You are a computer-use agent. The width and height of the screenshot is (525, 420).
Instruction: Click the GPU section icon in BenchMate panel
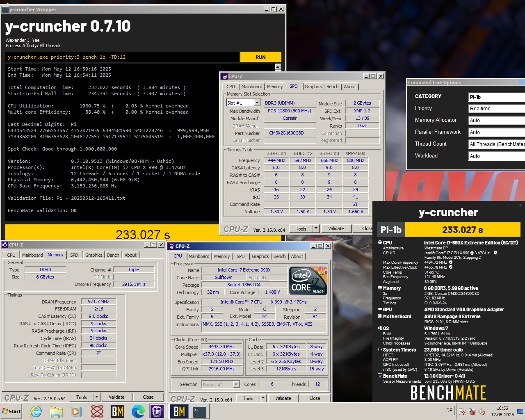pyautogui.click(x=379, y=309)
